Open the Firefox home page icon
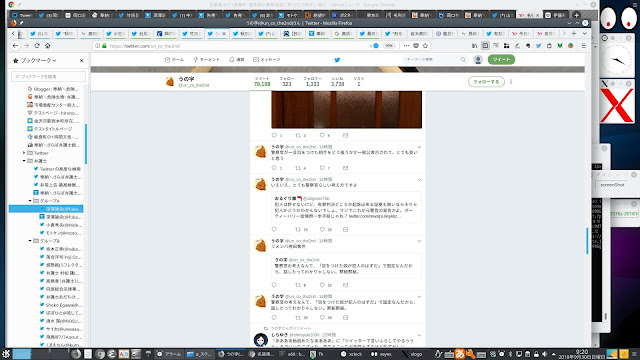The height and width of the screenshot is (360, 640). (x=48, y=46)
